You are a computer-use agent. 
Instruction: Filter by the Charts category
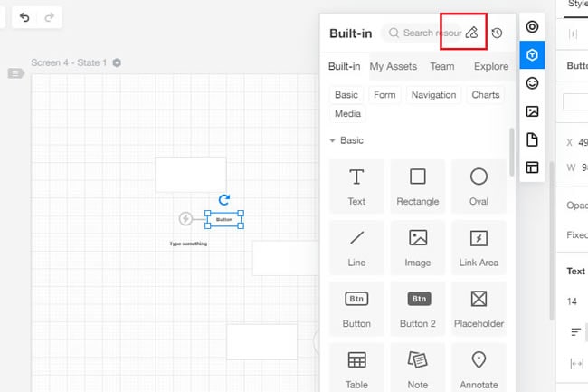coord(485,95)
